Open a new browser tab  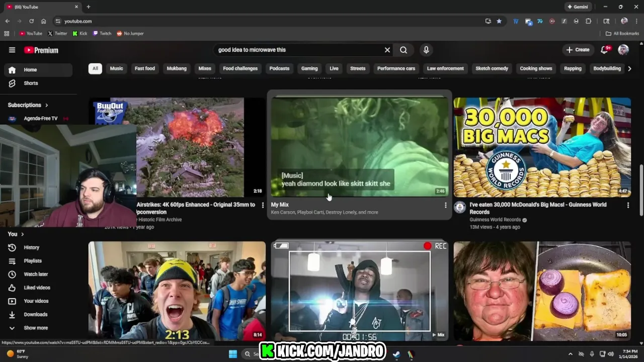(89, 7)
